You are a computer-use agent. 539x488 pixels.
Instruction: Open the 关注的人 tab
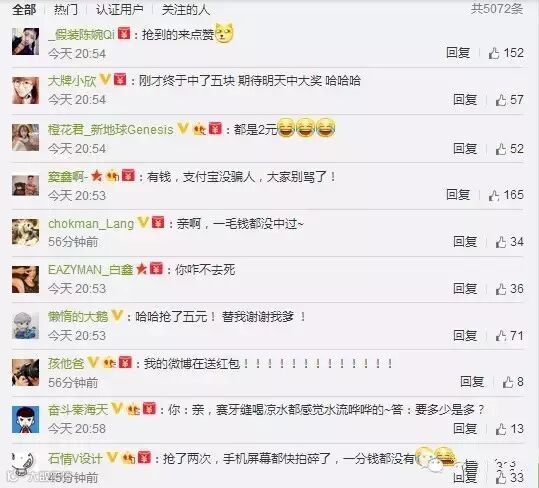click(186, 10)
